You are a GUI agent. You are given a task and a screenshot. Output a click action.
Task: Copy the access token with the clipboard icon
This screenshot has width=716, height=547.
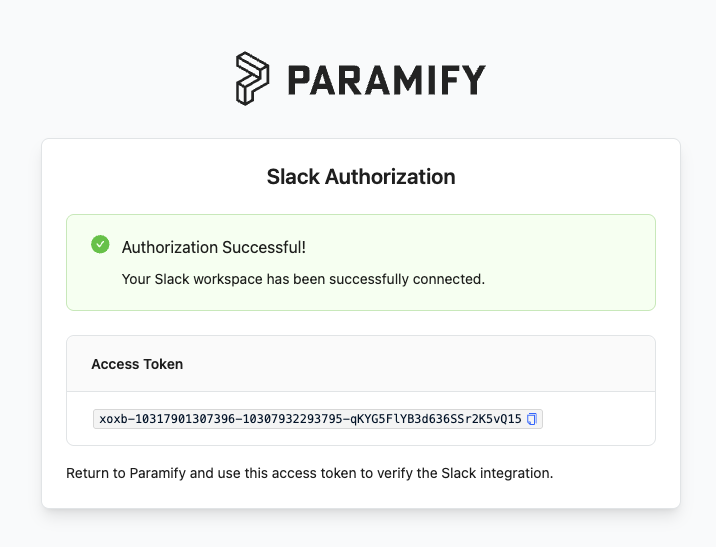click(x=532, y=419)
